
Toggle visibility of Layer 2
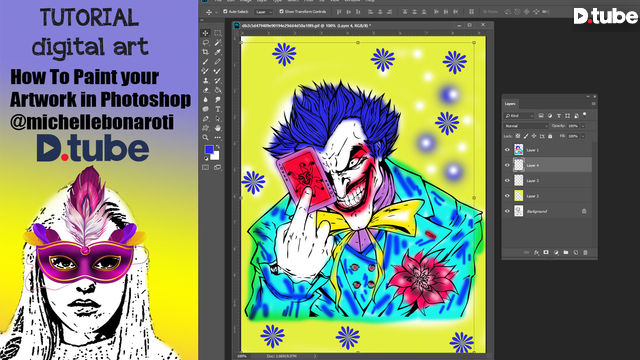click(x=507, y=196)
